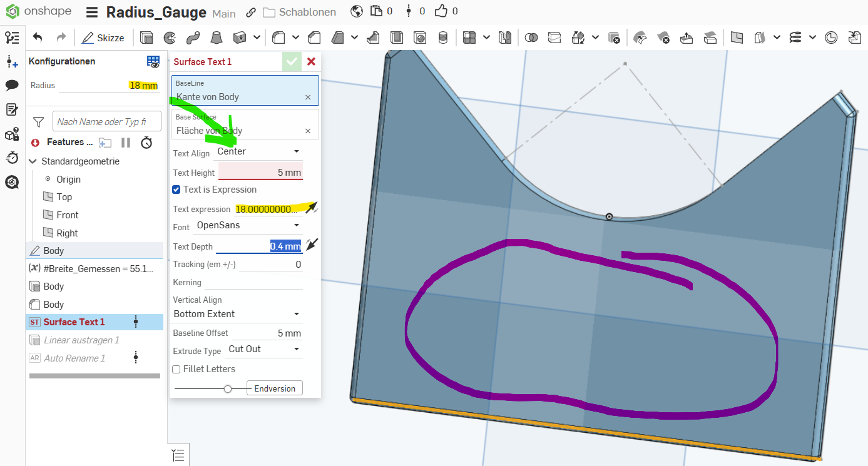Click the Endversion button
Screen dimensions: 868x466
coord(275,388)
